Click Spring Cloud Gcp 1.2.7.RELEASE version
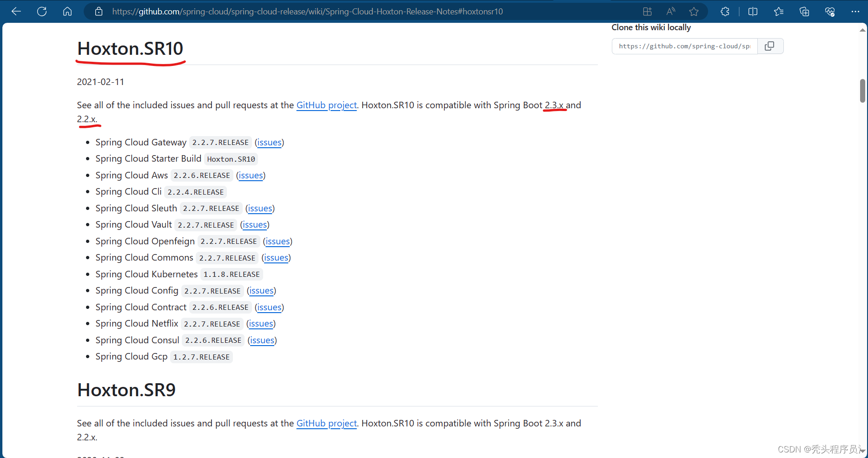The height and width of the screenshot is (458, 868). tap(201, 357)
